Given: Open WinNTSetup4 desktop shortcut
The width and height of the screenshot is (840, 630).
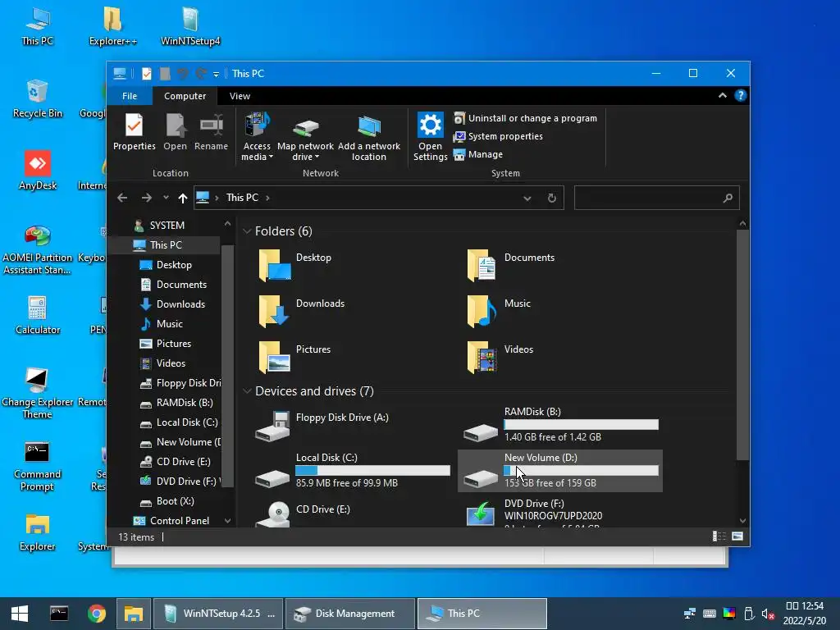Looking at the screenshot, I should 190,26.
